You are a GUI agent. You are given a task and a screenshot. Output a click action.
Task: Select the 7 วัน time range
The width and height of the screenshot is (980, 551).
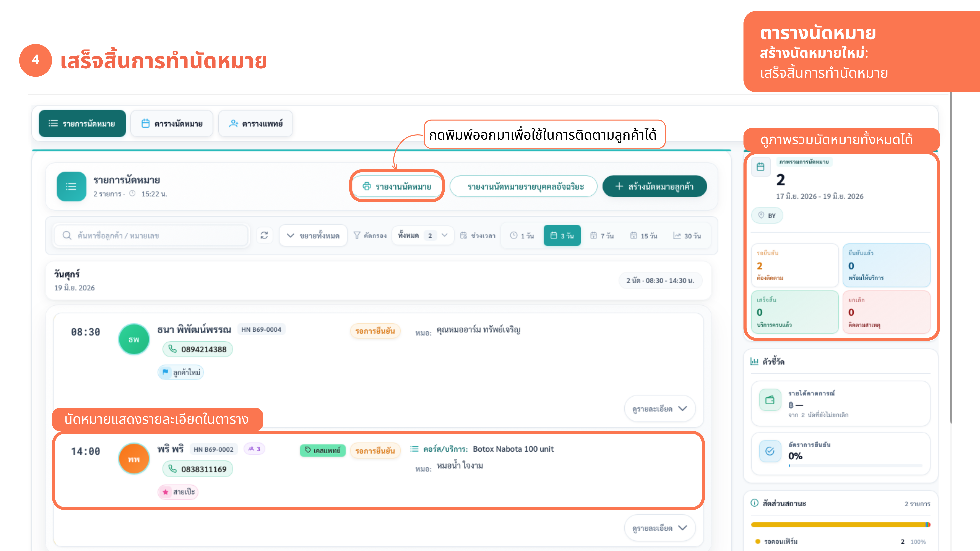pyautogui.click(x=602, y=236)
